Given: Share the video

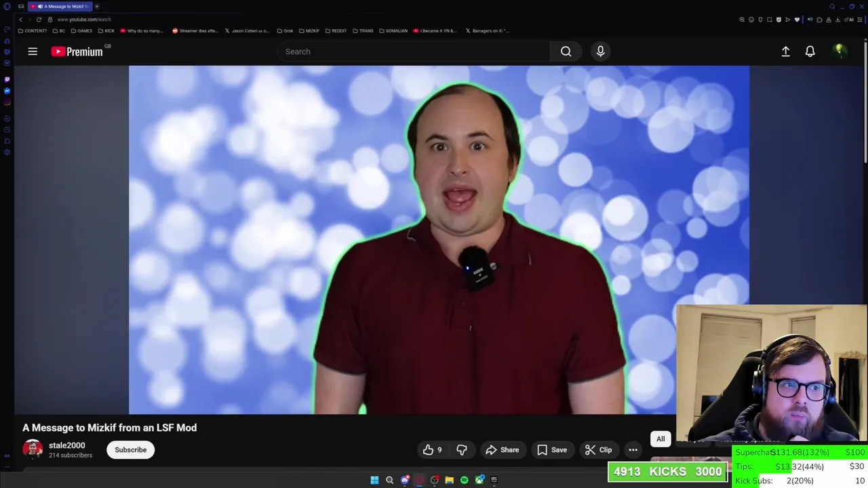Looking at the screenshot, I should pyautogui.click(x=502, y=450).
